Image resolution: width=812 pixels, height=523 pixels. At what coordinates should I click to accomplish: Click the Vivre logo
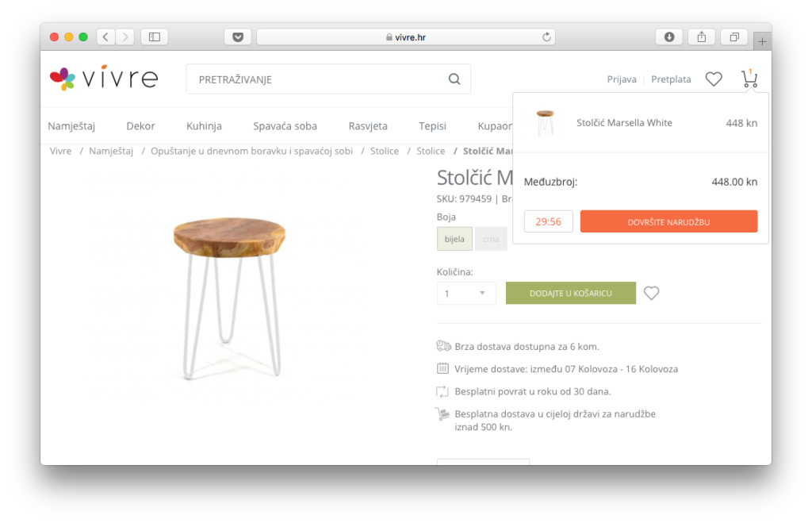coord(104,79)
